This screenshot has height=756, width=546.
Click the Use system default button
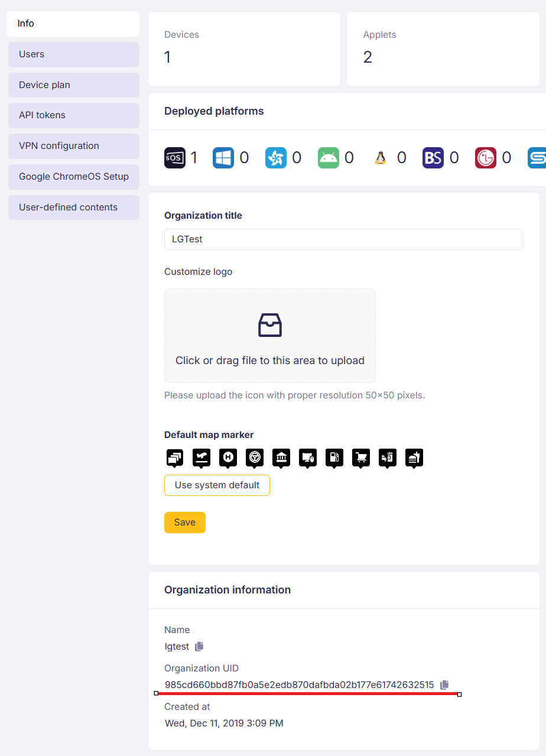click(217, 485)
